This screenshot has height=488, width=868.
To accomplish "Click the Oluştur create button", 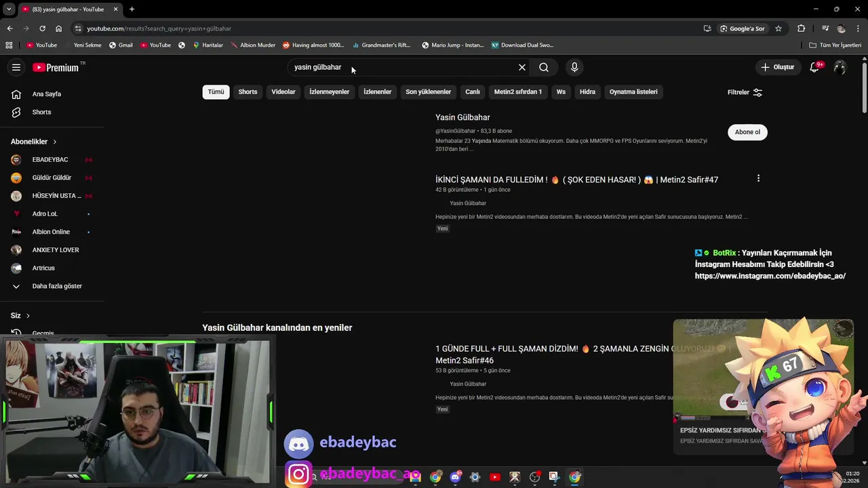I will click(x=777, y=67).
